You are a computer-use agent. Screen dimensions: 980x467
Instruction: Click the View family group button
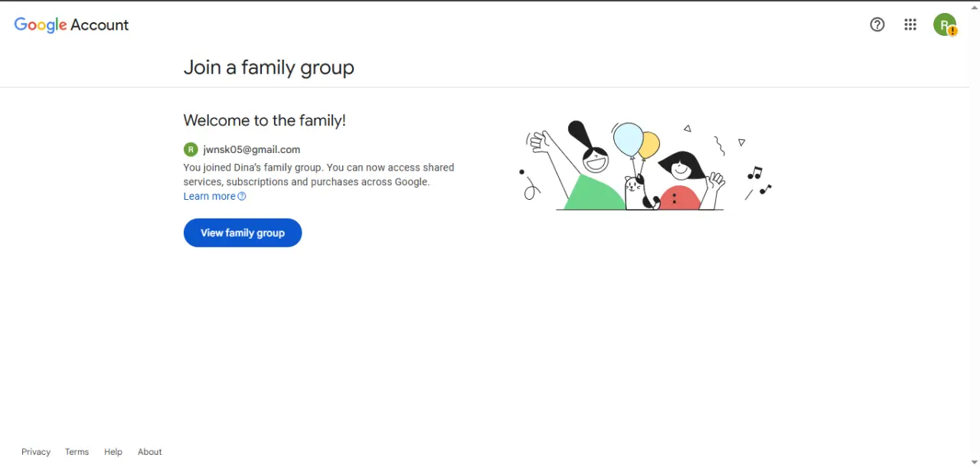(x=243, y=233)
